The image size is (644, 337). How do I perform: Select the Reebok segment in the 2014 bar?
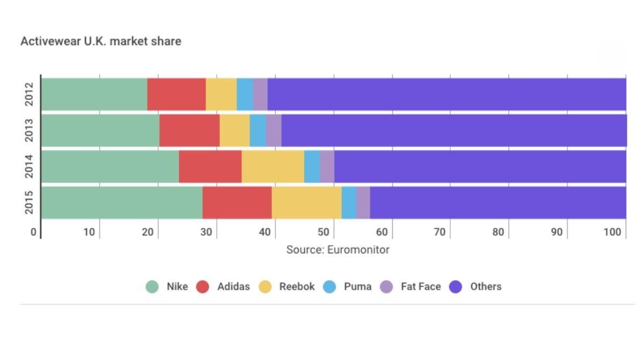[x=273, y=166]
